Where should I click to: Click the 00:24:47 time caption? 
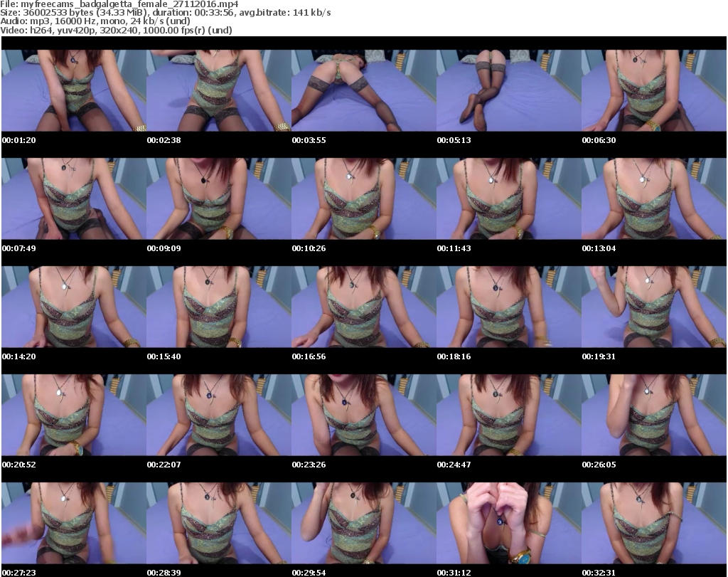(454, 465)
